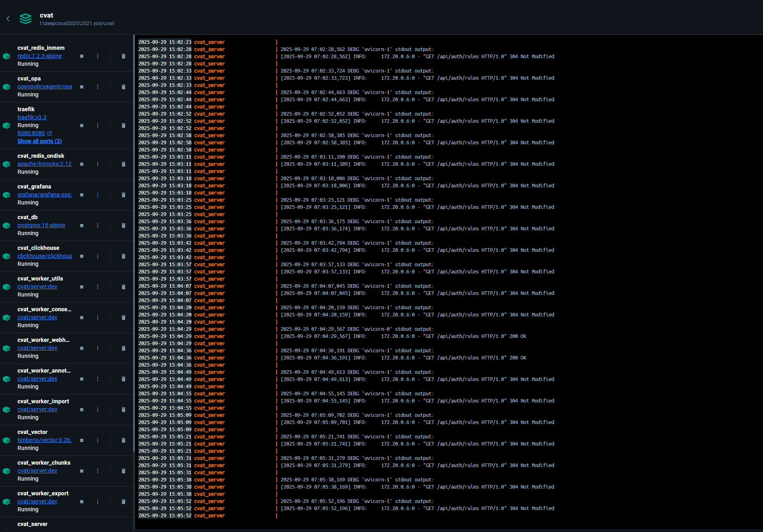Select the cvat_server container at list bottom
The image size is (763, 532).
(32, 524)
